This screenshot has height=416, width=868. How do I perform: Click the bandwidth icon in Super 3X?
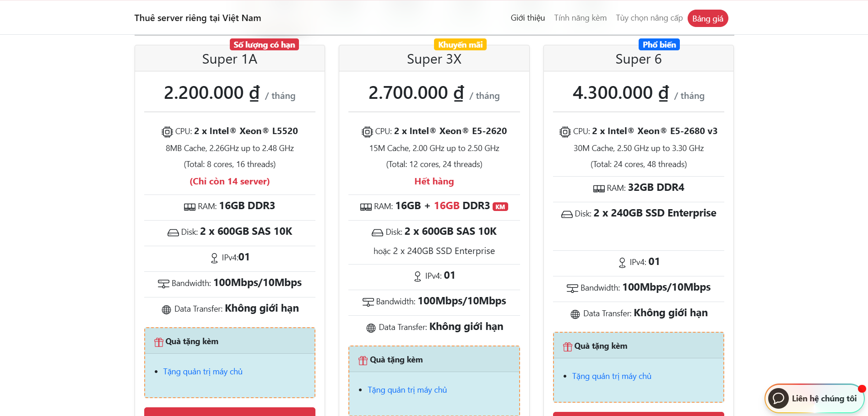click(368, 302)
